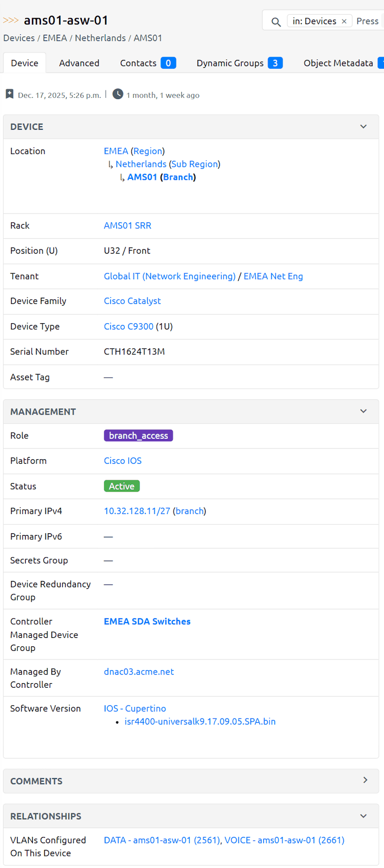Open the isr4400 software image file link
The height and width of the screenshot is (868, 384).
pyautogui.click(x=200, y=722)
